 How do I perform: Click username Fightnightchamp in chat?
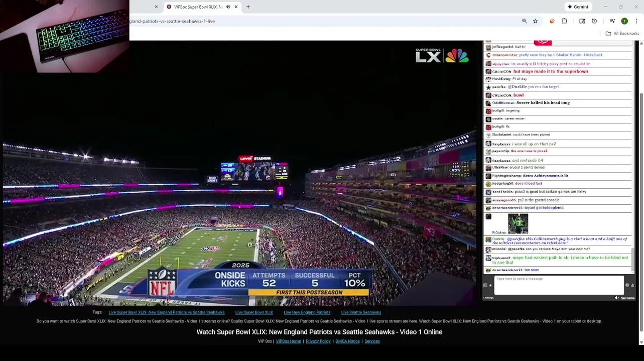[506, 176]
